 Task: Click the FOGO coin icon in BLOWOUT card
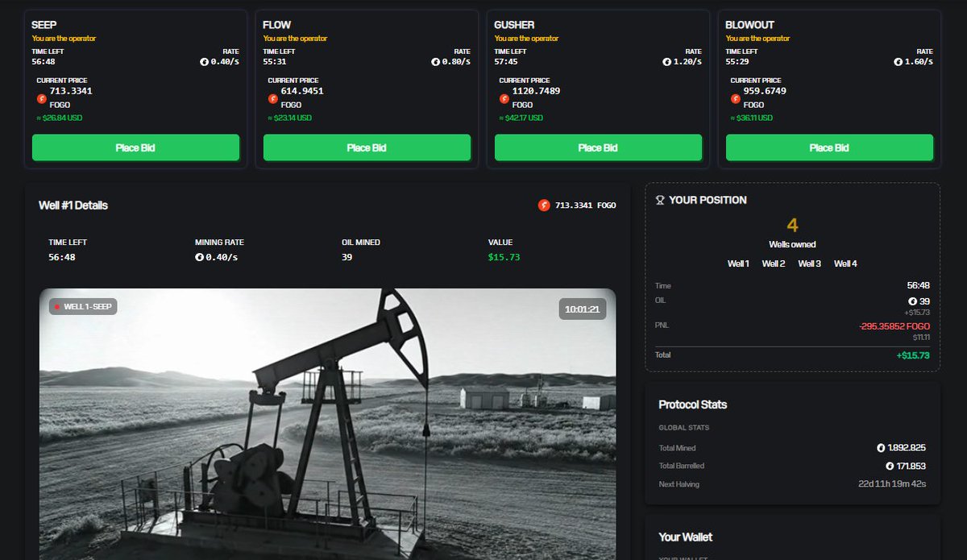pyautogui.click(x=736, y=98)
